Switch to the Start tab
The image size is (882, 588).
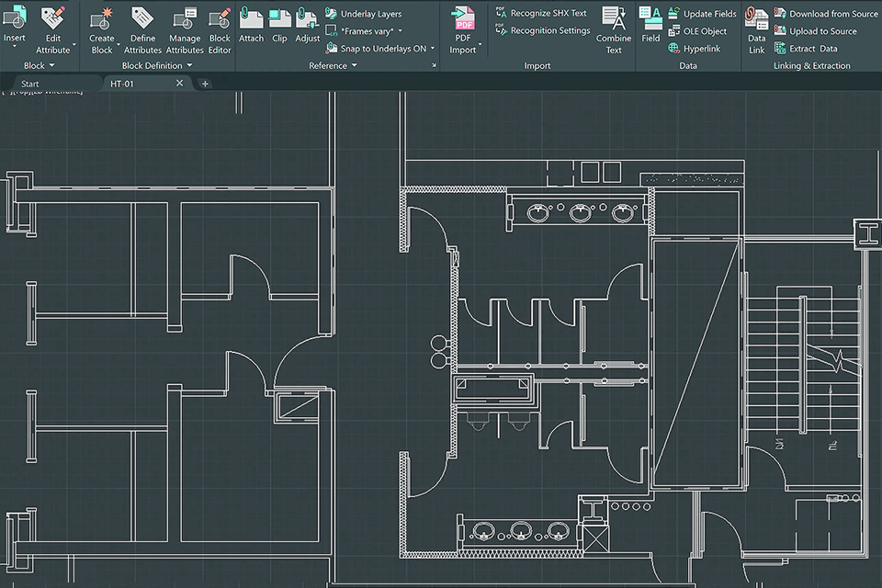(30, 84)
